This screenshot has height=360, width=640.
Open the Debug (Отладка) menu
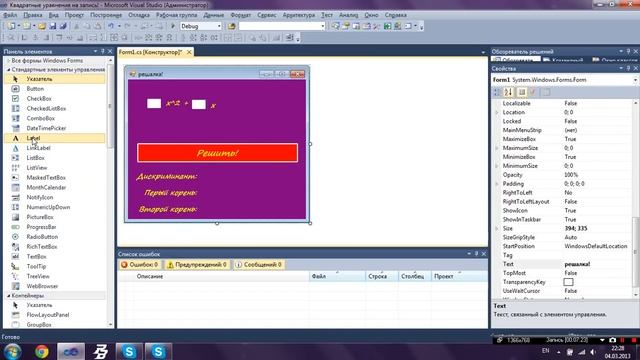pyautogui.click(x=139, y=15)
